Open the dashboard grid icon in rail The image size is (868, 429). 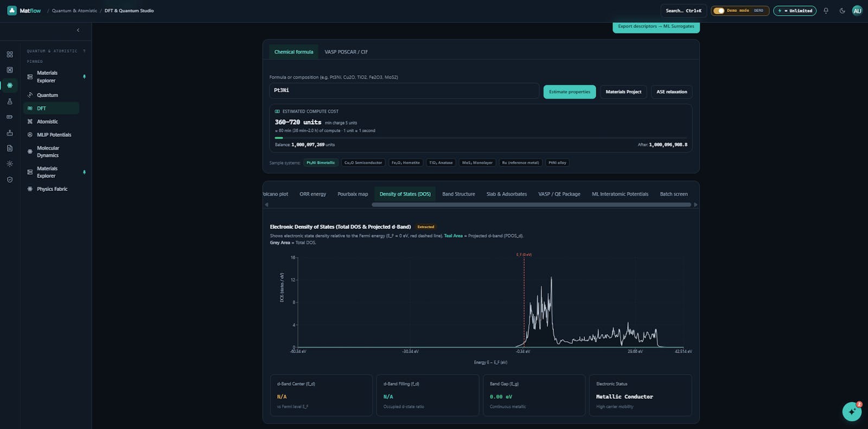[x=10, y=54]
